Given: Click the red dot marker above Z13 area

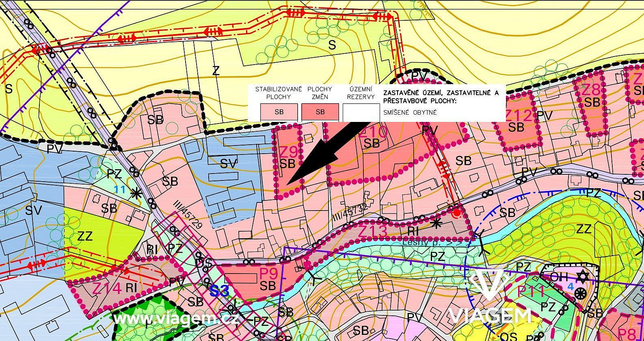Looking at the screenshot, I should click(x=457, y=213).
